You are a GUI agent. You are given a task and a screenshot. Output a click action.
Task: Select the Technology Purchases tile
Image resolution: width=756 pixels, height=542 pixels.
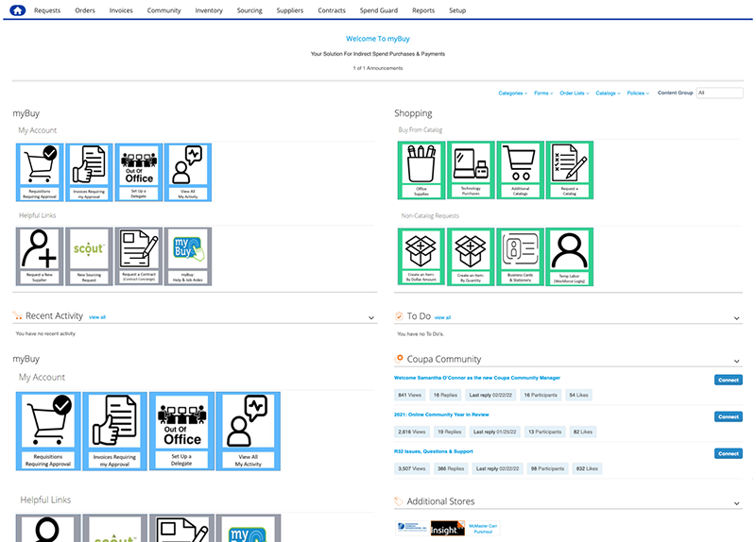[471, 171]
